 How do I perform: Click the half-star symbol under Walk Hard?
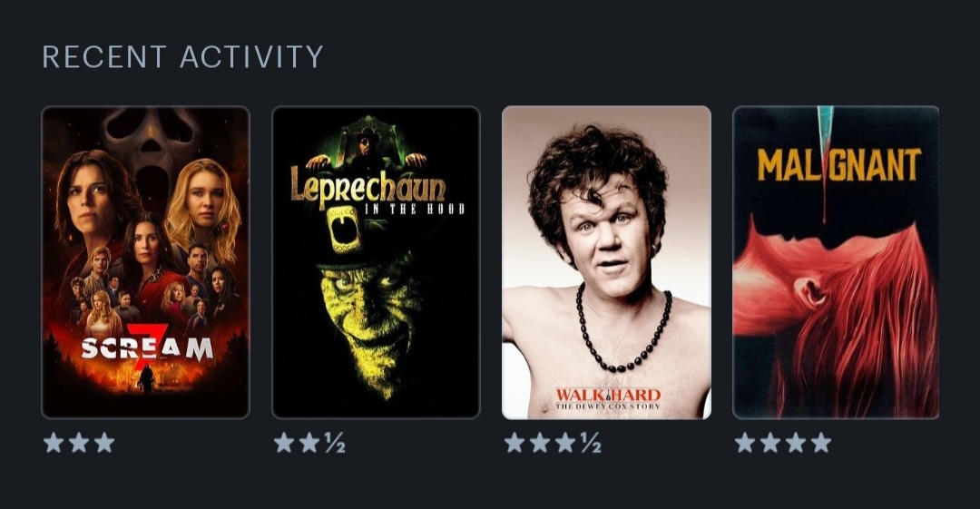[590, 443]
